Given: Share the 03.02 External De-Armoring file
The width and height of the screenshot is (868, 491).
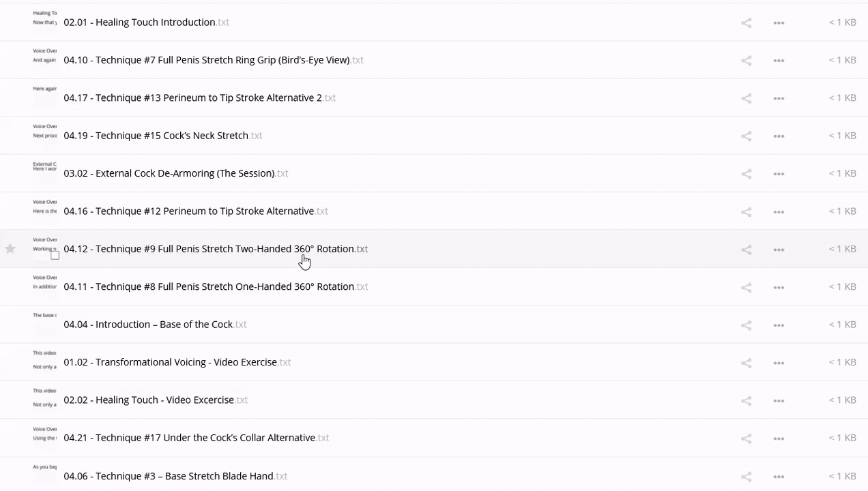Looking at the screenshot, I should click(746, 174).
